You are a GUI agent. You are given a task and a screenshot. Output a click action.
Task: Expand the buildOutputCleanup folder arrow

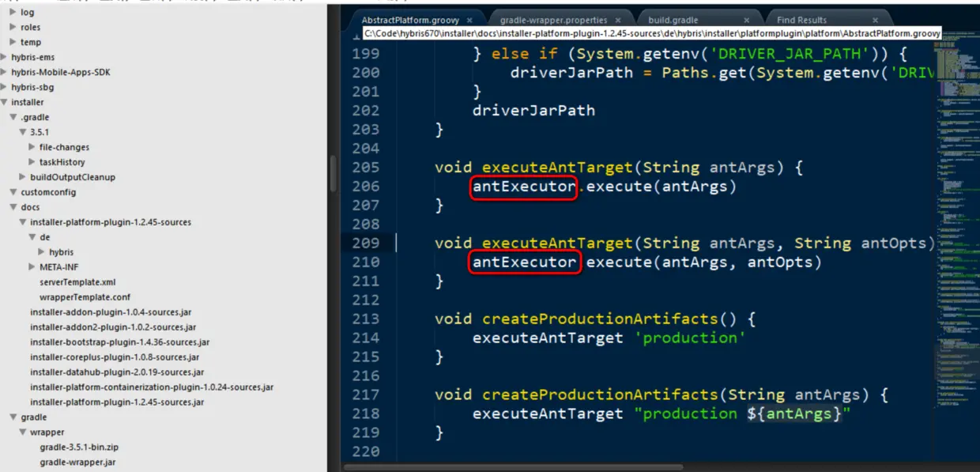[22, 177]
